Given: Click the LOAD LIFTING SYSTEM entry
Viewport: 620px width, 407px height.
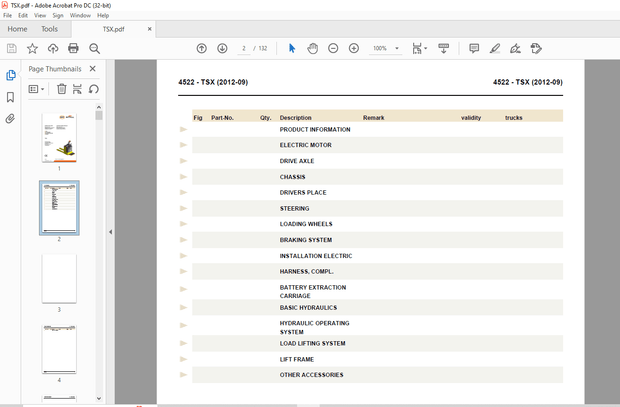Looking at the screenshot, I should (x=312, y=343).
